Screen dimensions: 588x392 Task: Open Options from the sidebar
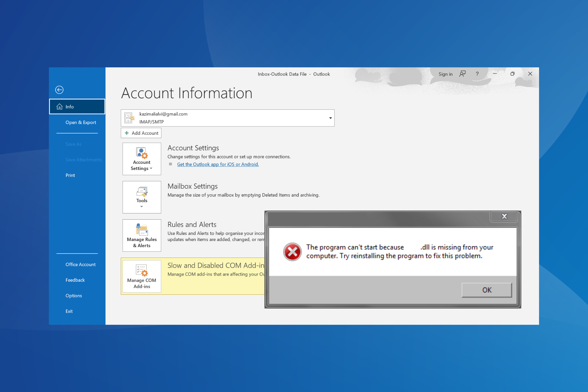pos(73,296)
